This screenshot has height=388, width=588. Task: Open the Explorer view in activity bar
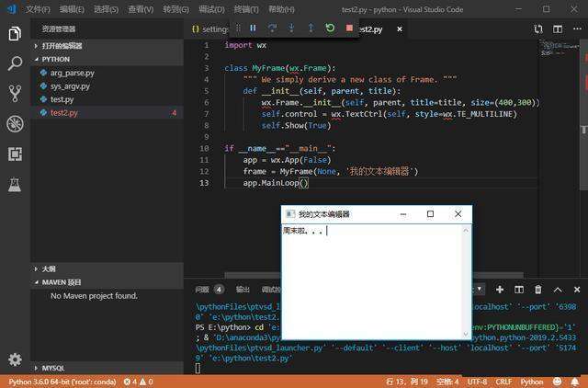pyautogui.click(x=15, y=33)
